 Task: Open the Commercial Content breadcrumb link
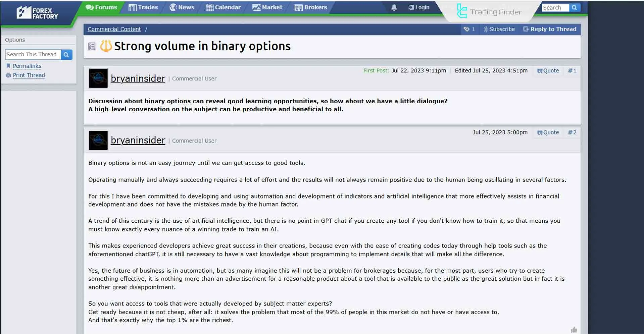coord(114,29)
